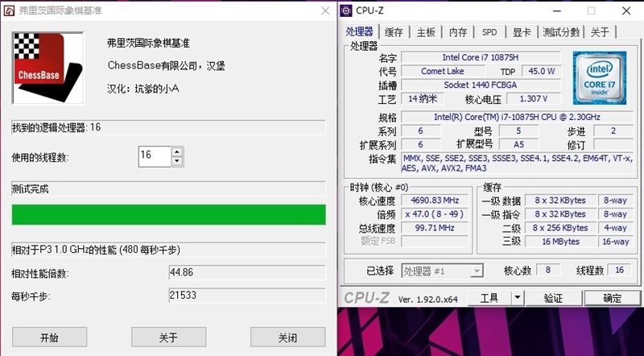
Task: Switch to the 缓存 tab in CPU-Z
Action: pyautogui.click(x=394, y=32)
